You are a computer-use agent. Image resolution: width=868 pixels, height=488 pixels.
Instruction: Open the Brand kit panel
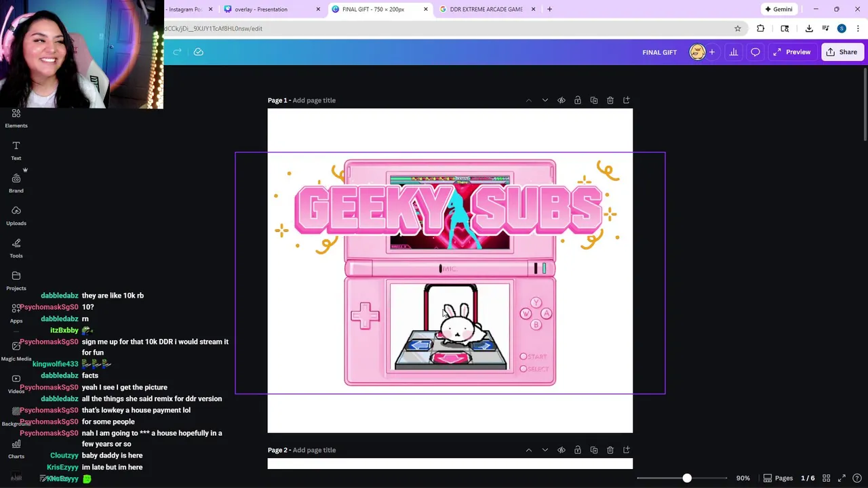point(16,183)
